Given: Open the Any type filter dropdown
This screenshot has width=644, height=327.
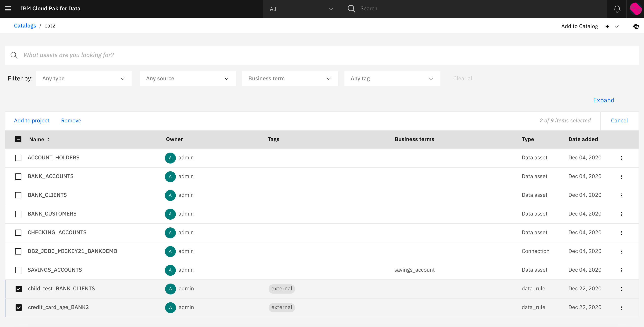Looking at the screenshot, I should pos(84,79).
